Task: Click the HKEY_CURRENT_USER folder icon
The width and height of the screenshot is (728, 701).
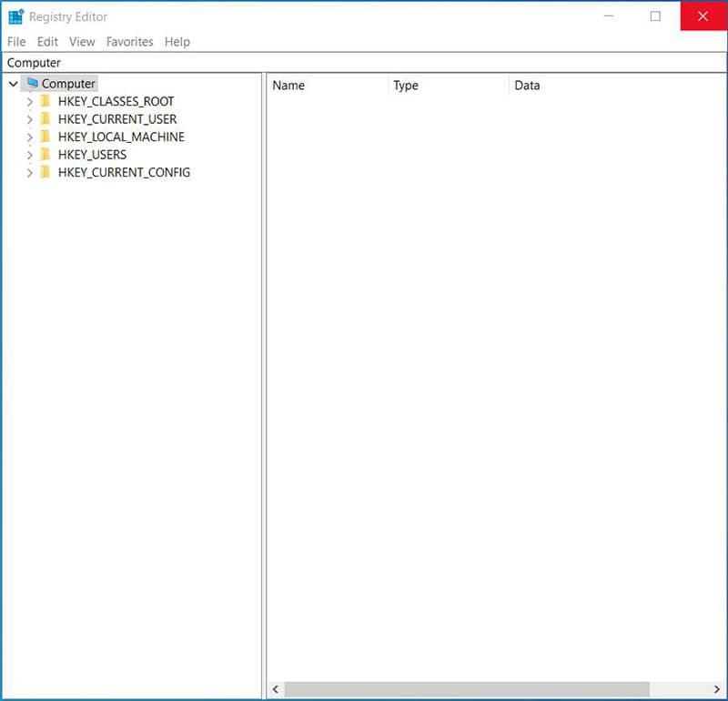Action: click(45, 119)
